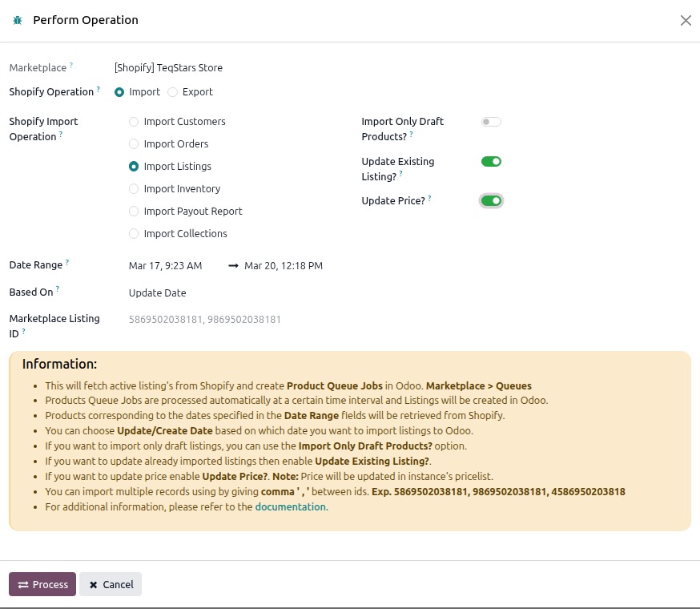Click the debug bug icon in dialog header

[x=18, y=20]
